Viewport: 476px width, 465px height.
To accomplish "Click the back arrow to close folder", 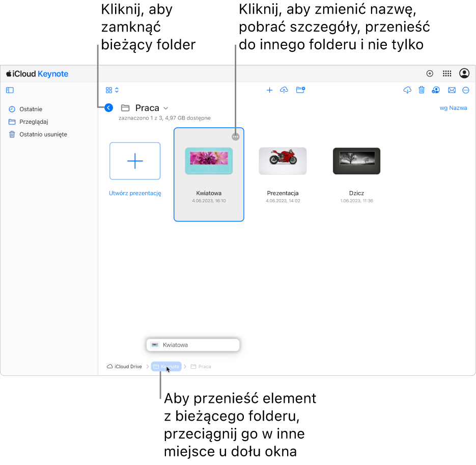I will click(x=108, y=108).
